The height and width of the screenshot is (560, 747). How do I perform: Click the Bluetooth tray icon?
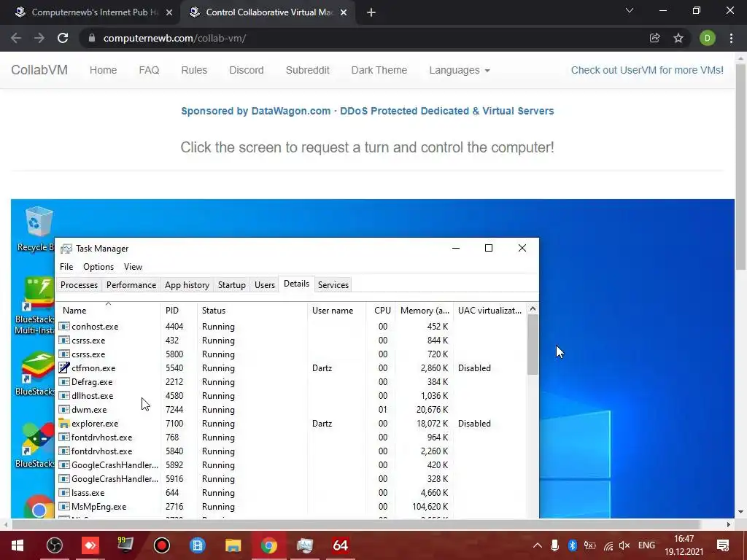pos(572,545)
